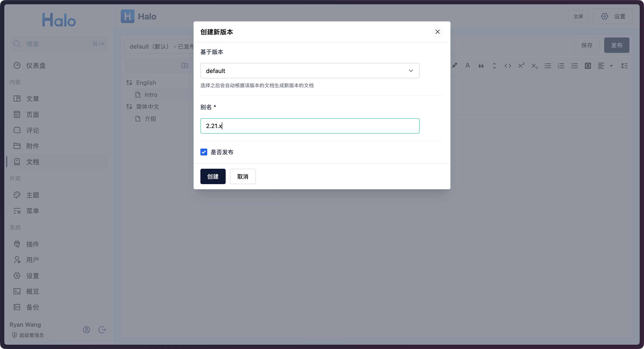Click the highlight marker icon in toolbar
This screenshot has width=644, height=349.
click(455, 66)
